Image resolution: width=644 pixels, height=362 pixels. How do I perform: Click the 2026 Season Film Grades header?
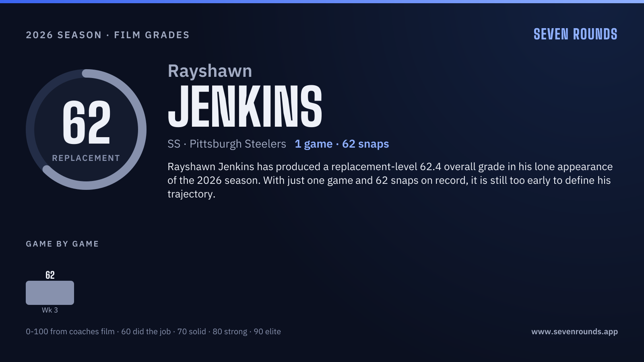tap(107, 35)
